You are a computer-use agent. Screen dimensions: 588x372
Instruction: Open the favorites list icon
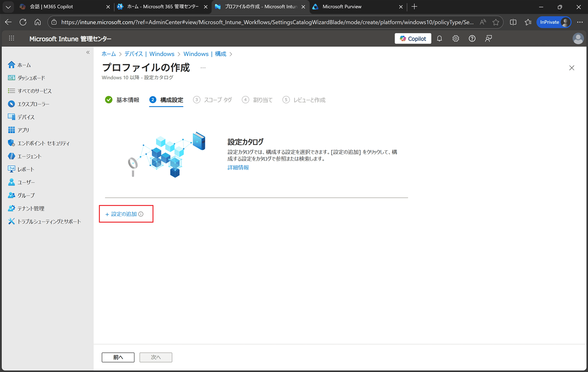pos(528,22)
